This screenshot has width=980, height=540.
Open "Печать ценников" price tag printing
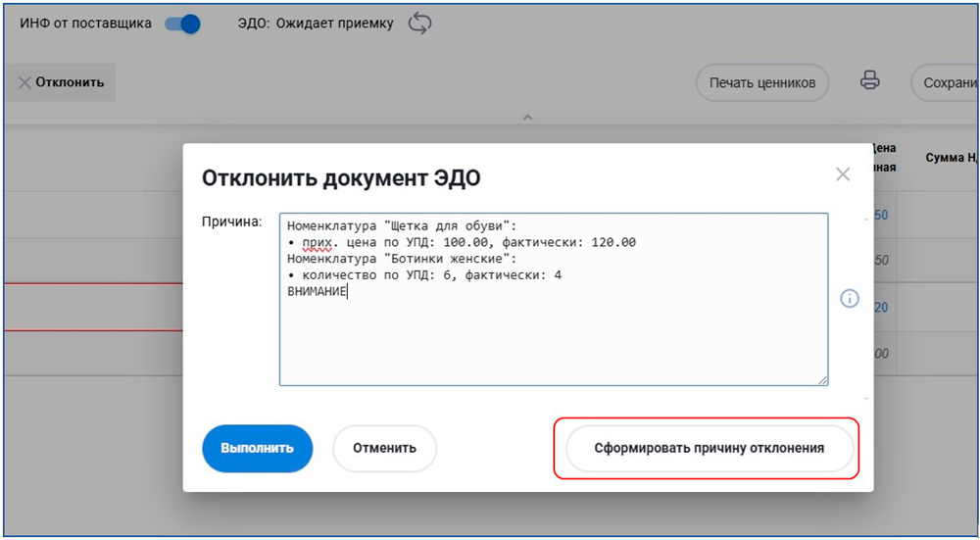(762, 83)
